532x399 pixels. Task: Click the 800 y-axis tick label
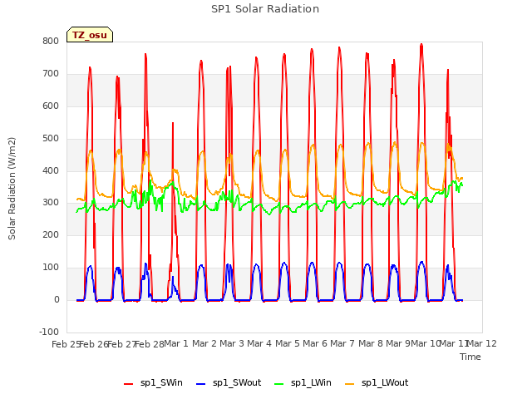[x=51, y=42]
